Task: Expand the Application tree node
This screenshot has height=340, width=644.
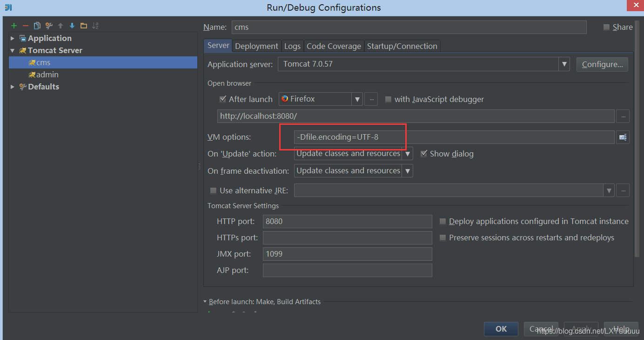Action: tap(13, 38)
